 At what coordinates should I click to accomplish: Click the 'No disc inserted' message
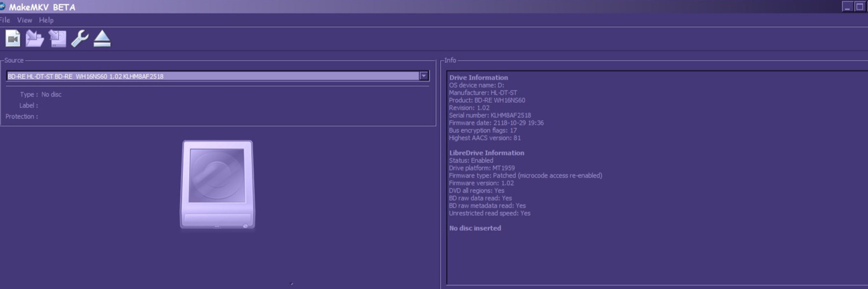click(x=475, y=228)
